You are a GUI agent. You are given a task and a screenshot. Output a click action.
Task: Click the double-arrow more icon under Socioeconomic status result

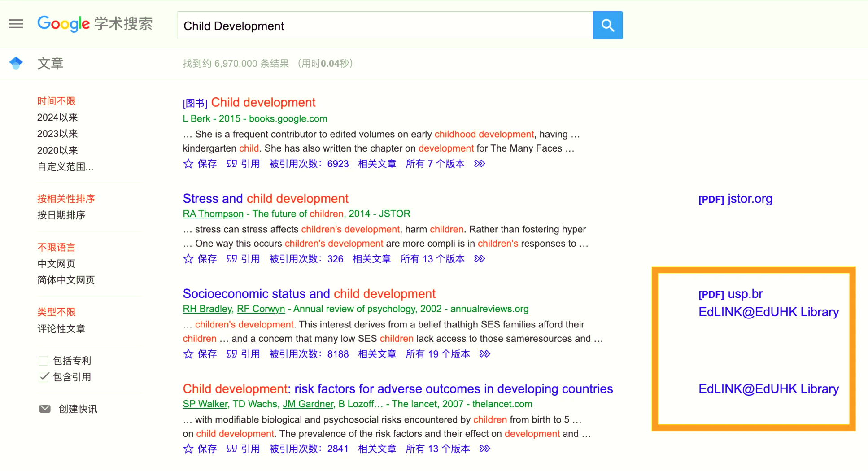[x=484, y=354]
